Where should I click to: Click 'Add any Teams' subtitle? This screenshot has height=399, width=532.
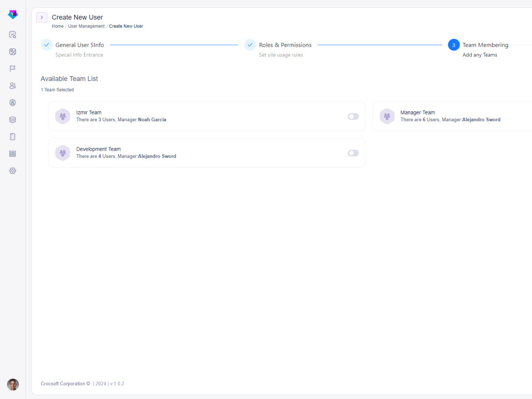479,55
